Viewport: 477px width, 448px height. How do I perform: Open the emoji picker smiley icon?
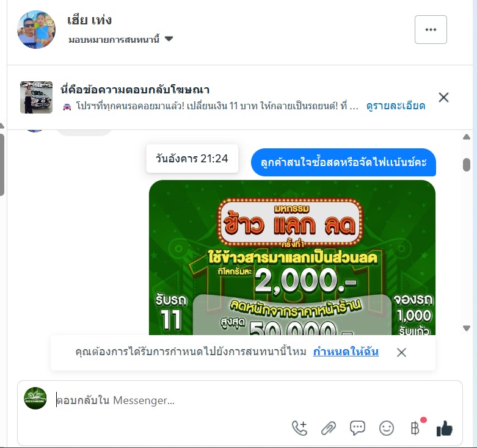click(387, 428)
